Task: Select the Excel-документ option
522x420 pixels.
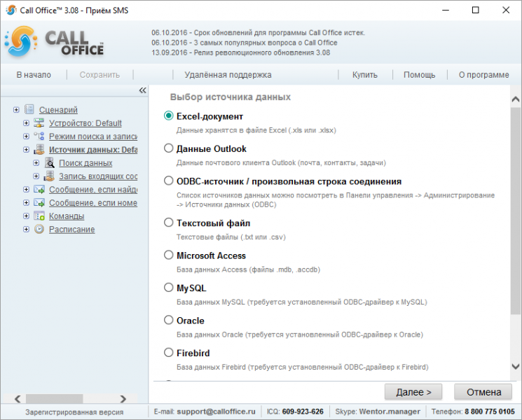Action: tap(168, 115)
